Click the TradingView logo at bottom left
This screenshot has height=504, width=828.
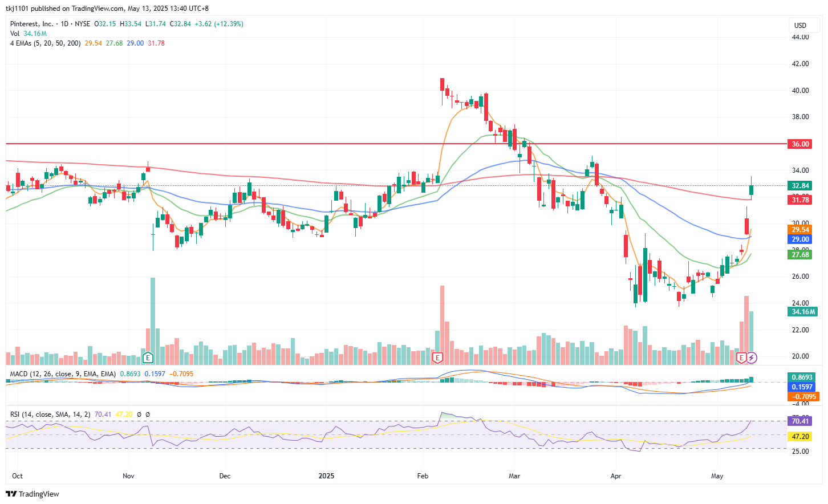(x=33, y=494)
